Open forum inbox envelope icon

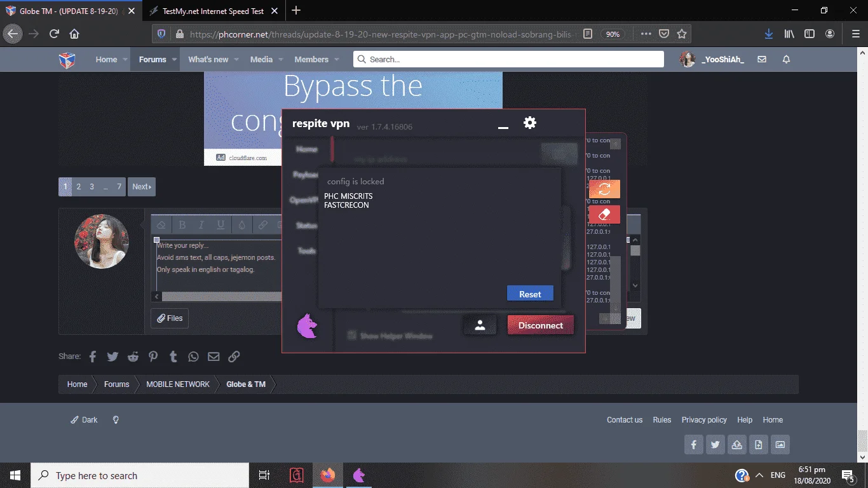(762, 59)
